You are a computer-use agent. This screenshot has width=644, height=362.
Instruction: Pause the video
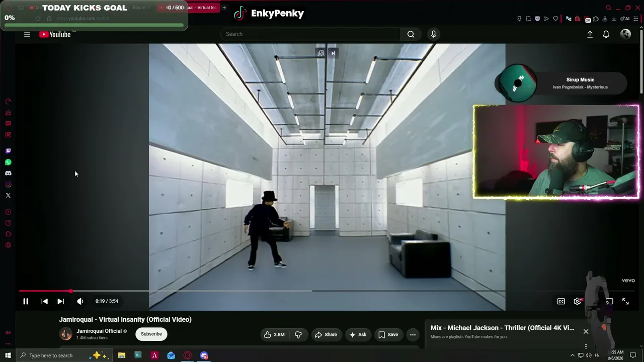26,301
